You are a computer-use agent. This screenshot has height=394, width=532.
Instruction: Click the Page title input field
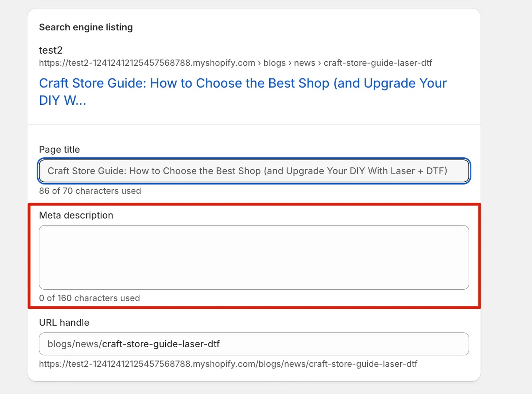(x=254, y=171)
